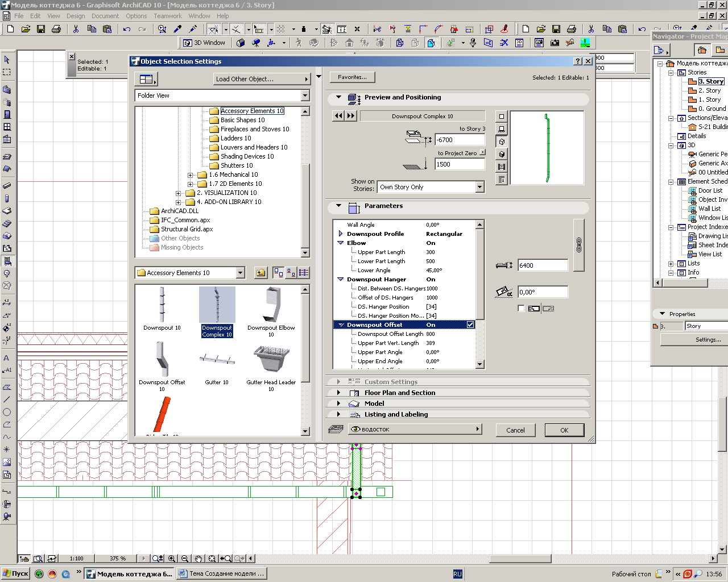Screen dimensions: 728x582
Task: Collapse the Elbow parameter group
Action: click(x=341, y=243)
